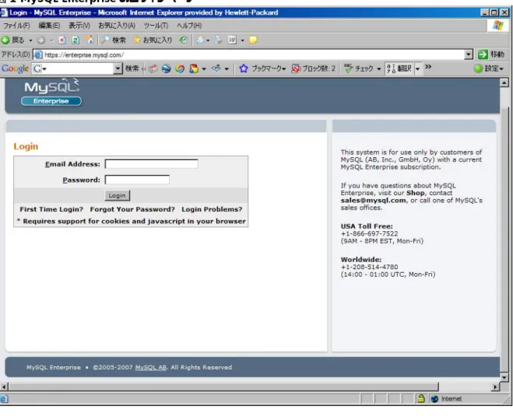Click the Email Address input field

tap(152, 164)
